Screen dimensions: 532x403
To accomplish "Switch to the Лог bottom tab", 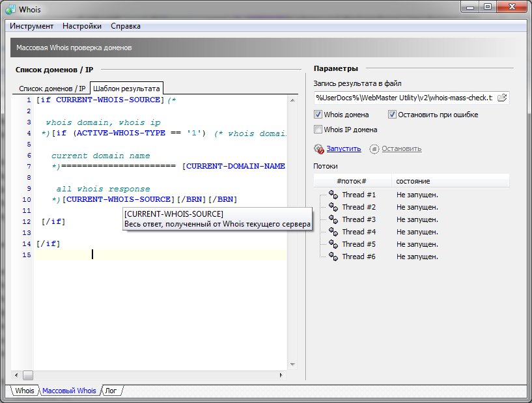I will coord(111,391).
